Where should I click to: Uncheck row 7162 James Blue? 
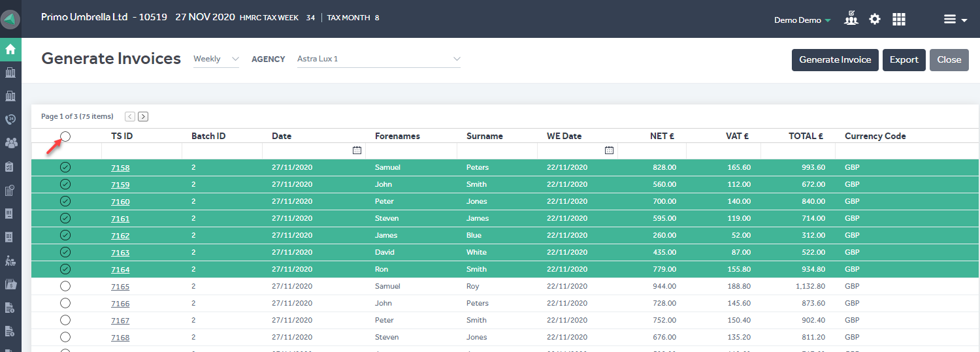tap(65, 235)
